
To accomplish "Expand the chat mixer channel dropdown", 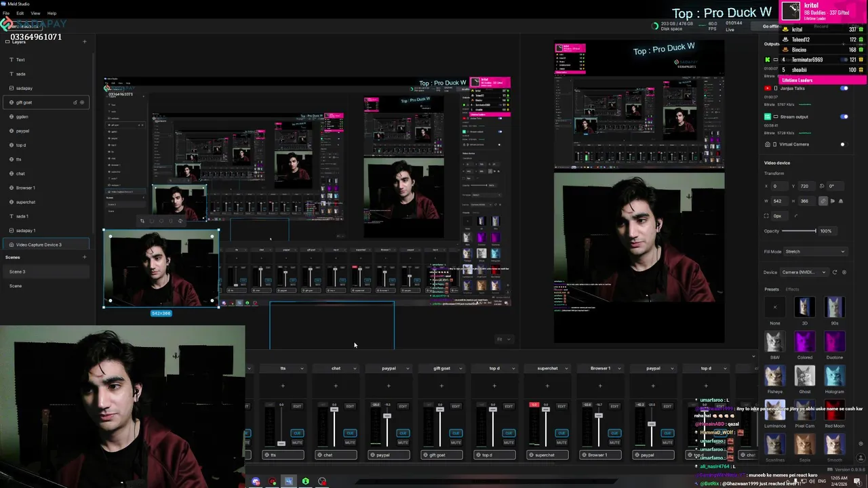I will pyautogui.click(x=355, y=368).
